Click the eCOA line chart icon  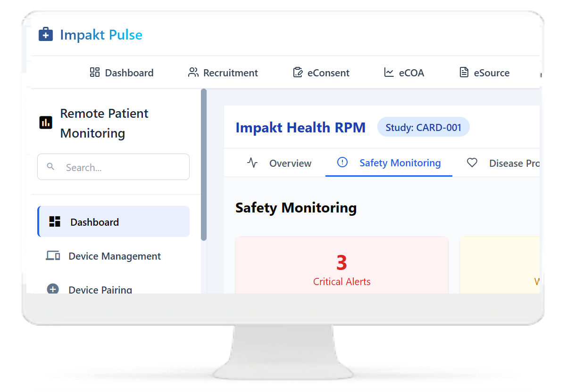coord(389,73)
